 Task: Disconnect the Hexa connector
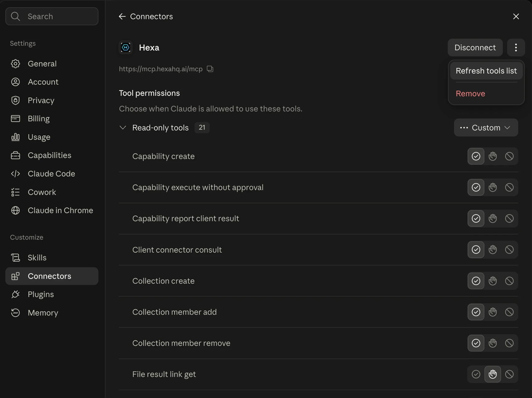[x=475, y=48]
